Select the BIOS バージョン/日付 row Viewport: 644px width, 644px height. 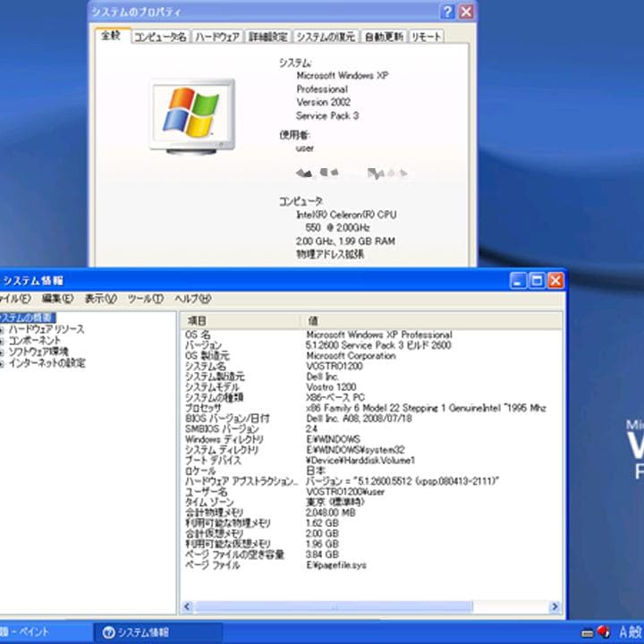click(x=371, y=419)
